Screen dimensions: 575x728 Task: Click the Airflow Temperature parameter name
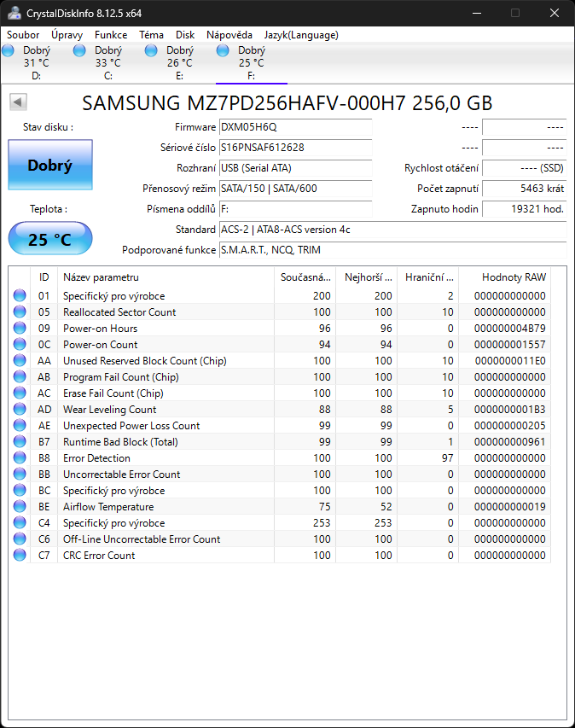(x=108, y=507)
